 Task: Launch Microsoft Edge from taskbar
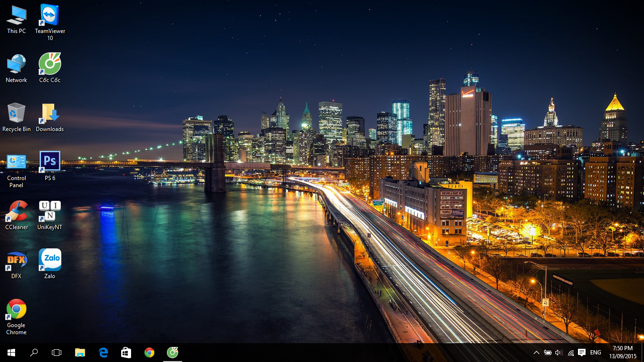click(x=103, y=353)
